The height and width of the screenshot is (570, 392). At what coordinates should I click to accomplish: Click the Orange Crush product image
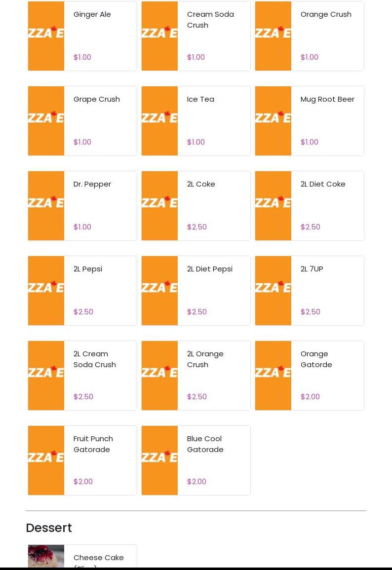point(273,36)
